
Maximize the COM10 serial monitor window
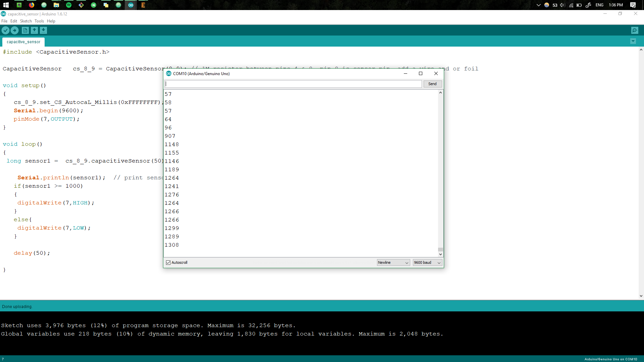(x=421, y=73)
